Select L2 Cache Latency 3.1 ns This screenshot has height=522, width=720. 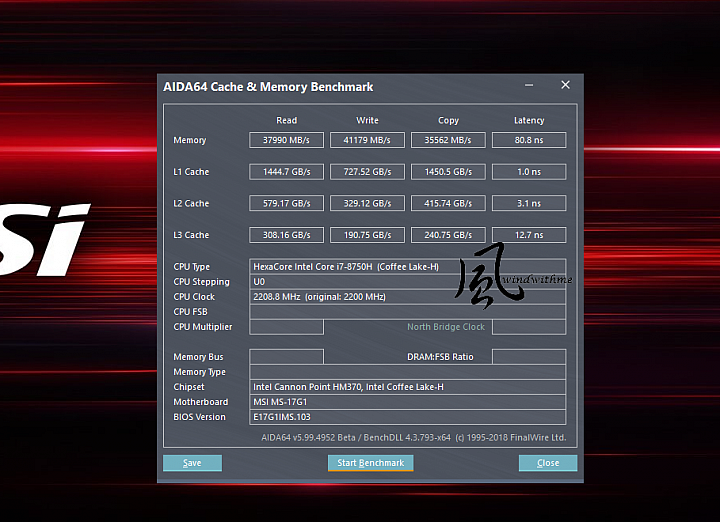[529, 203]
